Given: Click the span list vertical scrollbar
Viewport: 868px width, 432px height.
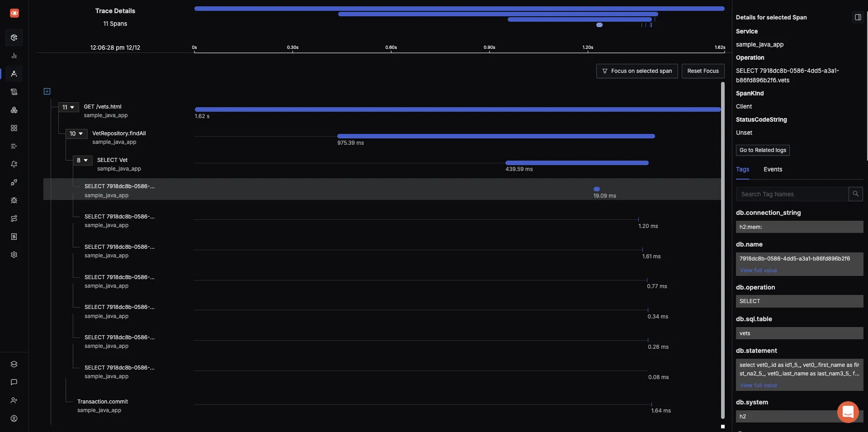Looking at the screenshot, I should tap(722, 251).
